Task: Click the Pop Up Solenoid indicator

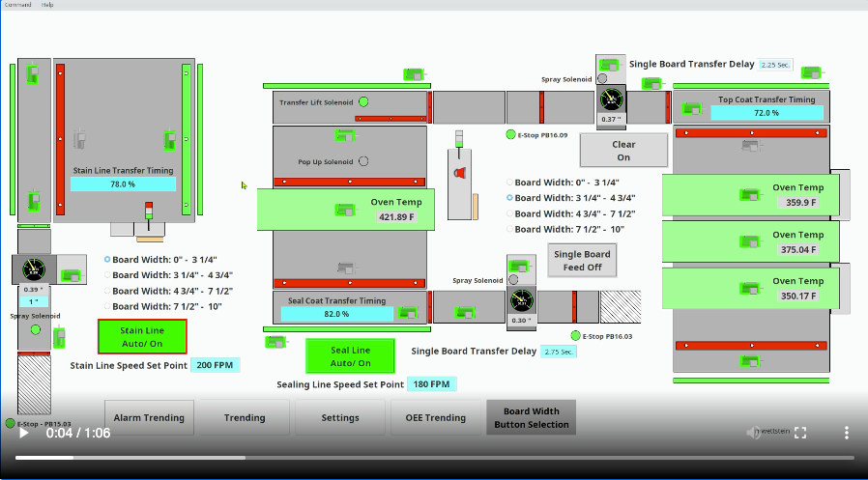Action: [x=363, y=161]
